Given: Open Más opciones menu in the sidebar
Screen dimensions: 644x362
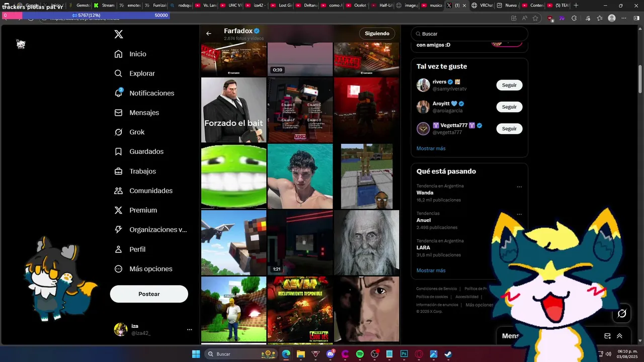Looking at the screenshot, I should [x=143, y=269].
